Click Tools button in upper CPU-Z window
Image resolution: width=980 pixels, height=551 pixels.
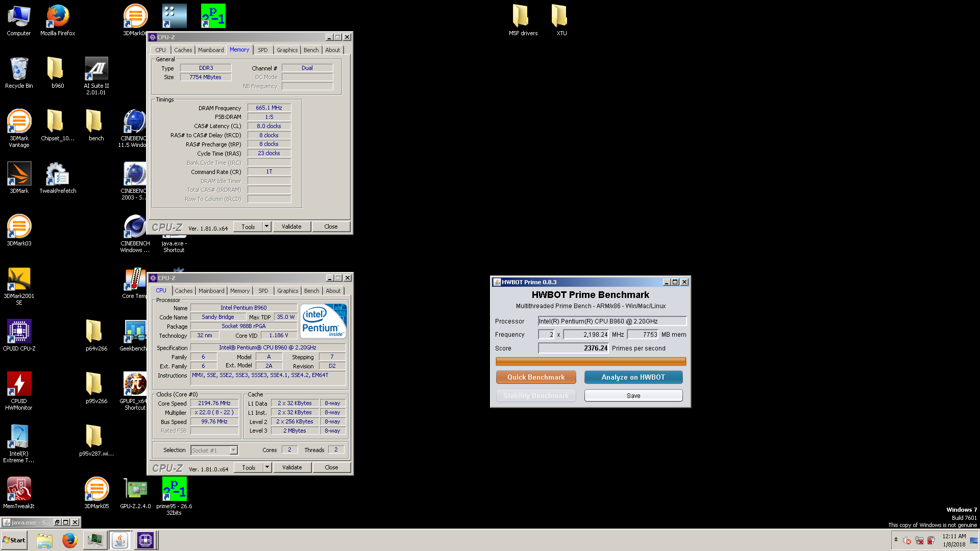(248, 227)
